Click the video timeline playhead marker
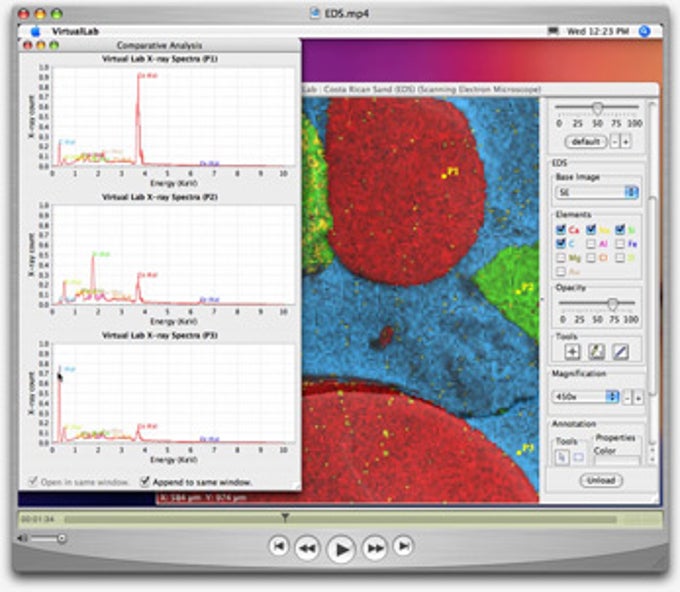The image size is (680, 592). [285, 517]
